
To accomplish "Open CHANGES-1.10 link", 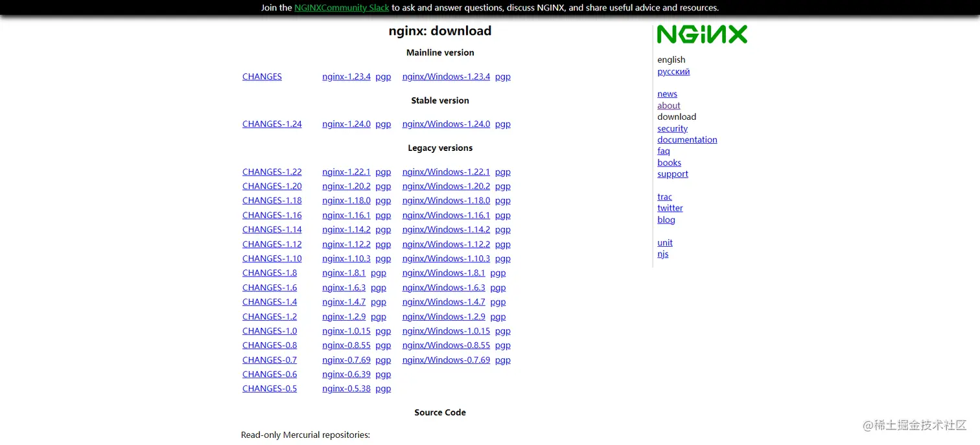I will click(272, 258).
